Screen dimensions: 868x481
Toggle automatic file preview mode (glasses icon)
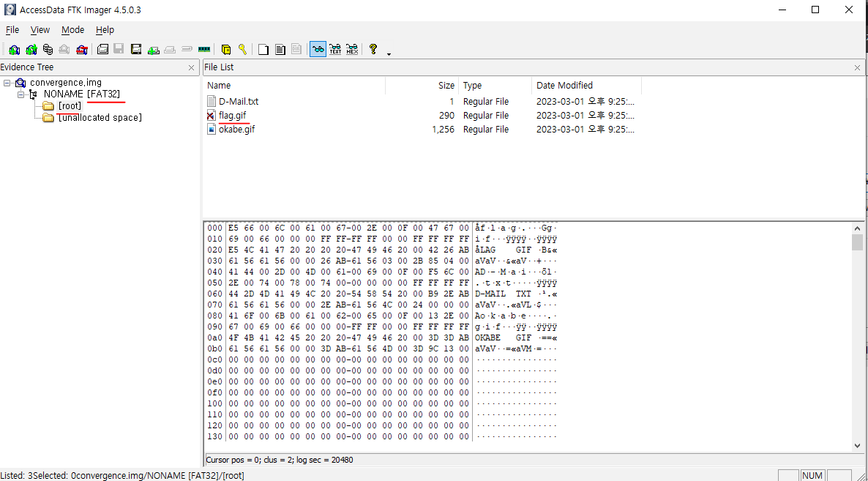[x=318, y=49]
